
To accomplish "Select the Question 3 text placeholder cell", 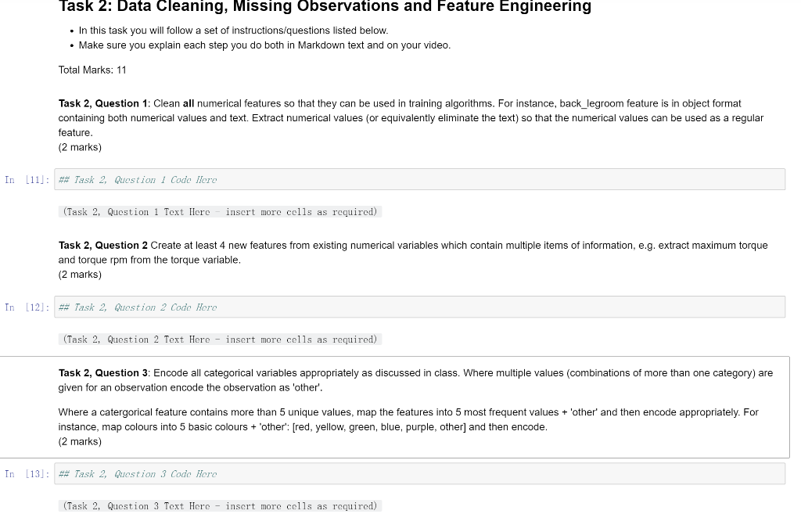I will [x=221, y=505].
